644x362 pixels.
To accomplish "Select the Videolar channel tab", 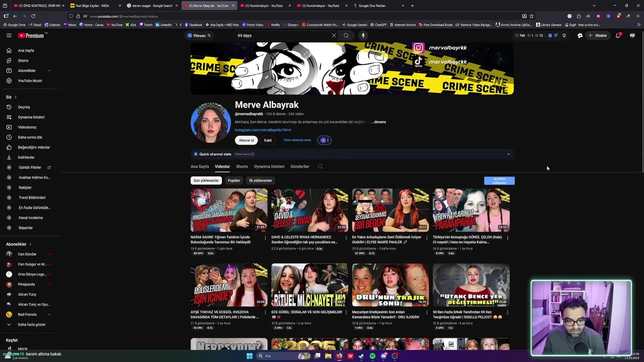I will coord(222,166).
